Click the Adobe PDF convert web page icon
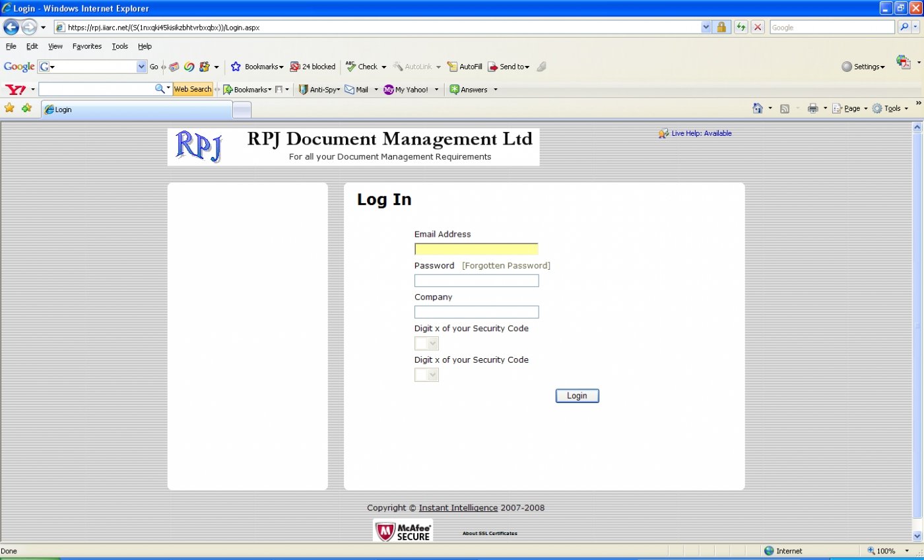 pyautogui.click(x=903, y=62)
